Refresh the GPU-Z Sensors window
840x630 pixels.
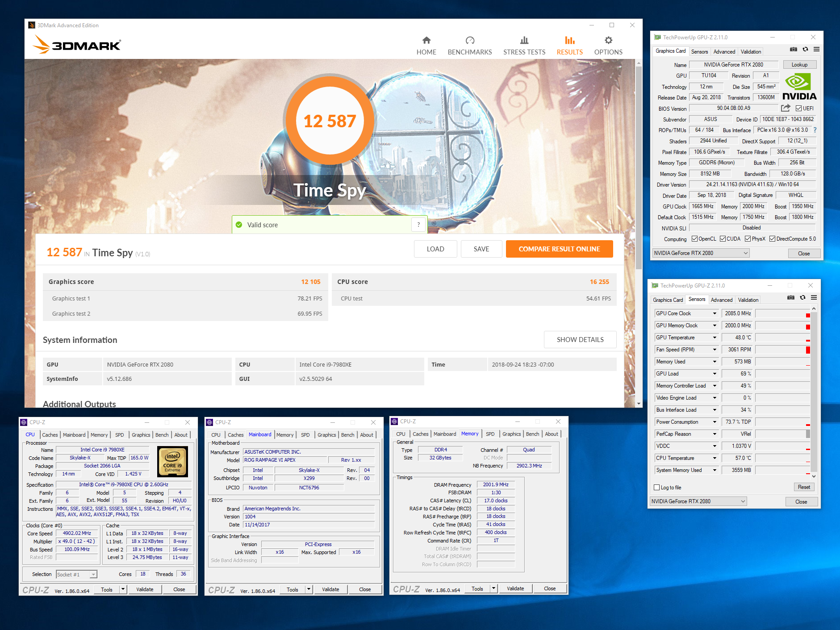coord(802,298)
